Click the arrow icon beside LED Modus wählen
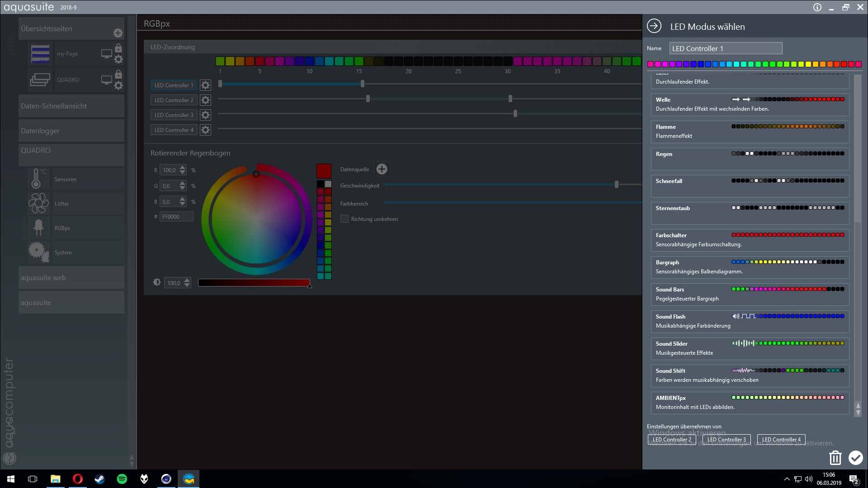Image resolution: width=868 pixels, height=488 pixels. pos(654,26)
